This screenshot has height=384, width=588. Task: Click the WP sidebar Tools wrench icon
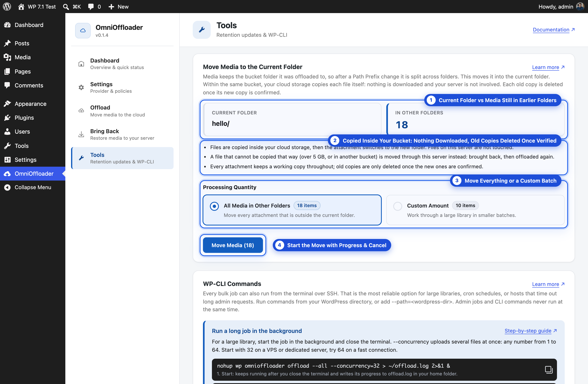point(7,146)
